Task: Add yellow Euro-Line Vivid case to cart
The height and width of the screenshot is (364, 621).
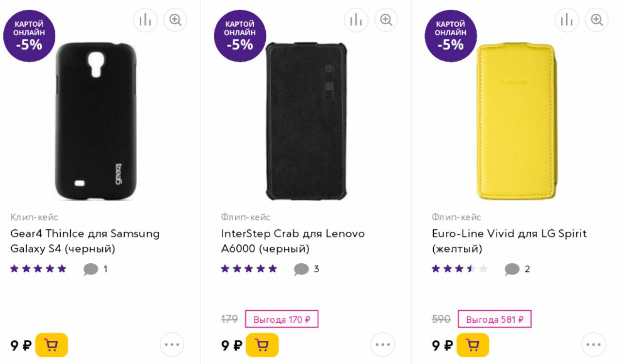Action: coord(473,345)
